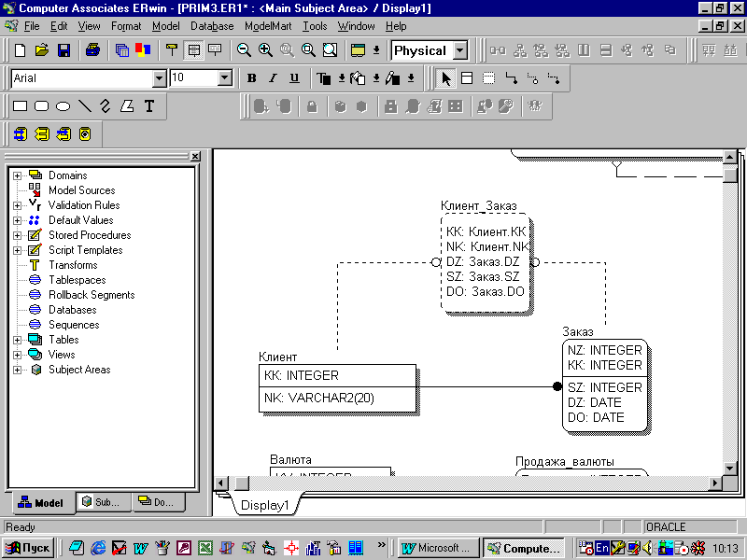
Task: Click the horizontal scrollbar right arrow
Action: coord(714,483)
